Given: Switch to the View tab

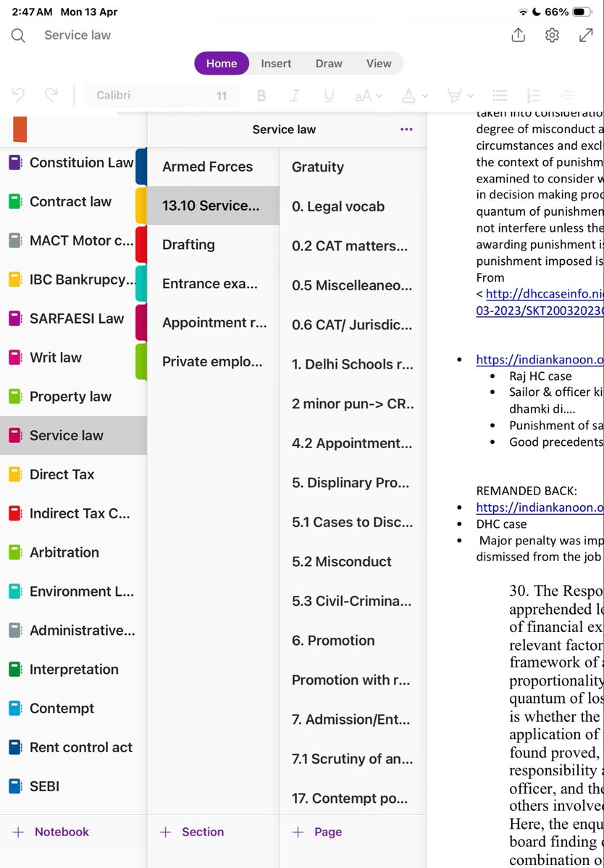Looking at the screenshot, I should (x=379, y=63).
